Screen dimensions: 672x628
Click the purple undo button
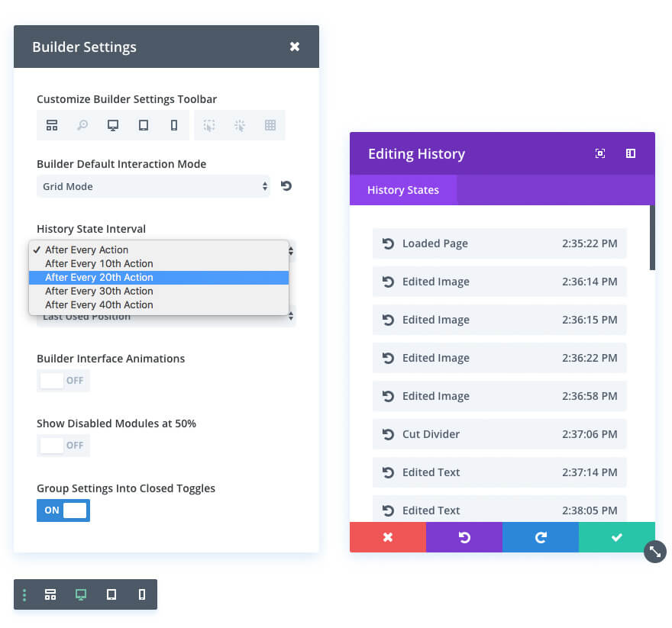pyautogui.click(x=464, y=537)
